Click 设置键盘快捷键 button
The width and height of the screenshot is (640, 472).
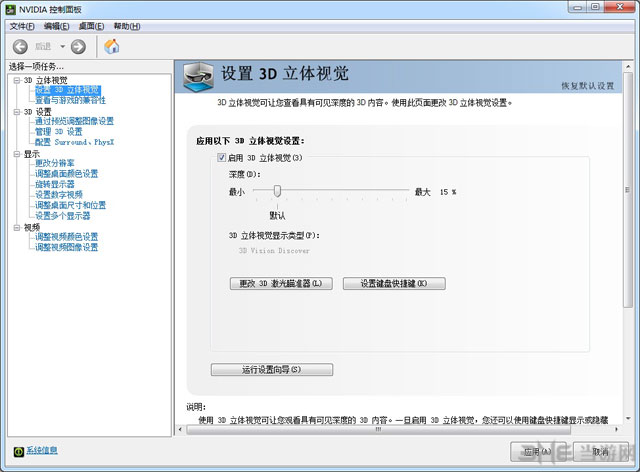[x=394, y=283]
